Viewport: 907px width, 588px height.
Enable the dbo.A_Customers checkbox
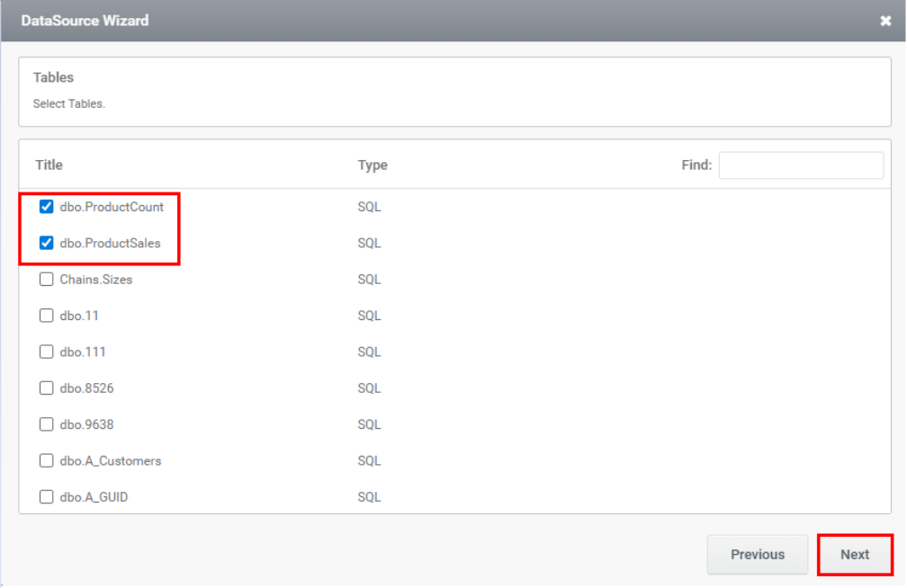[x=47, y=460]
